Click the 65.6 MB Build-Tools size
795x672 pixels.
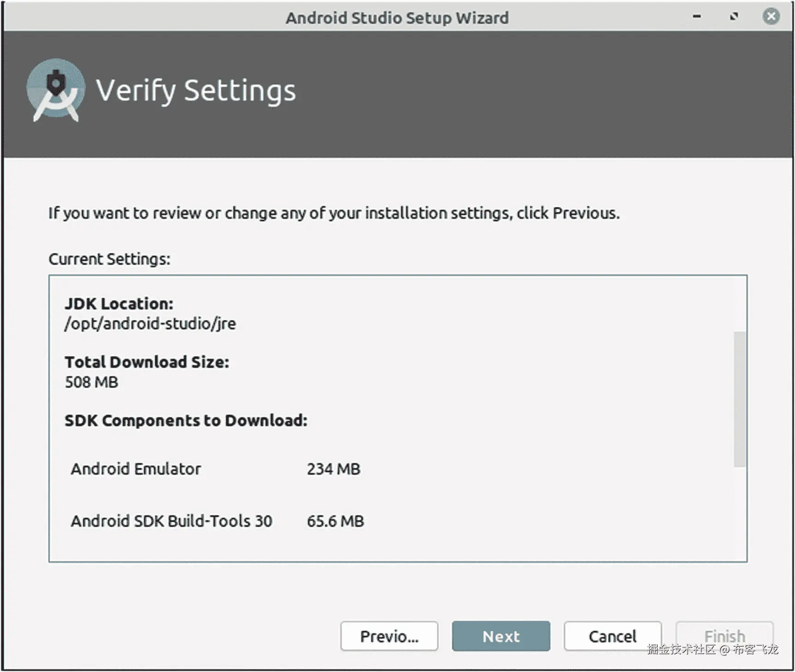coord(336,521)
